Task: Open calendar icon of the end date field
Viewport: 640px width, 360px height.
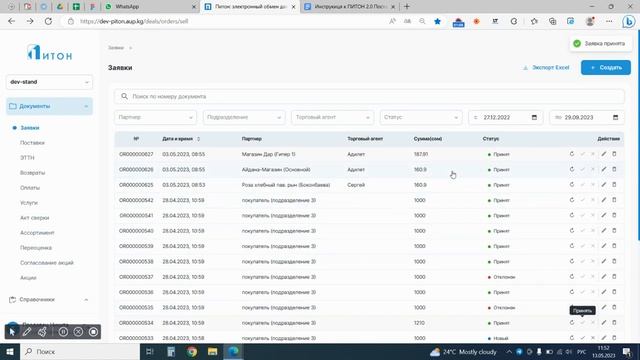Action: (x=616, y=118)
